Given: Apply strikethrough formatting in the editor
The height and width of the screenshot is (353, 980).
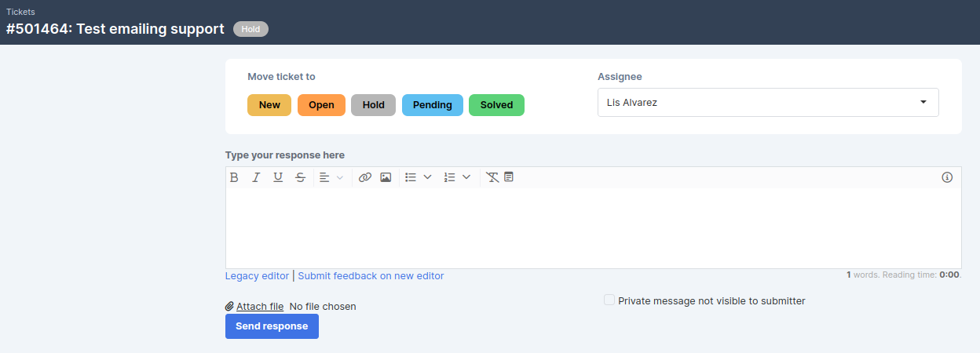Looking at the screenshot, I should [x=300, y=177].
